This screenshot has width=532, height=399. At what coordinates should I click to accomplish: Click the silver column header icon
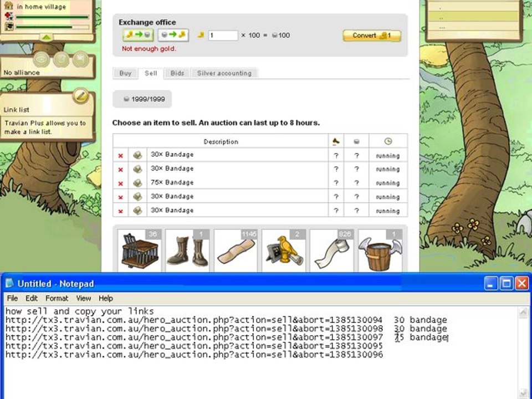(x=356, y=141)
